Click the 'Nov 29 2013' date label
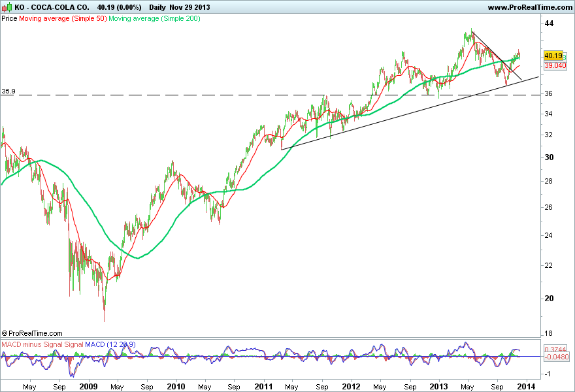Screen dimensions: 575x392 tap(189, 7)
